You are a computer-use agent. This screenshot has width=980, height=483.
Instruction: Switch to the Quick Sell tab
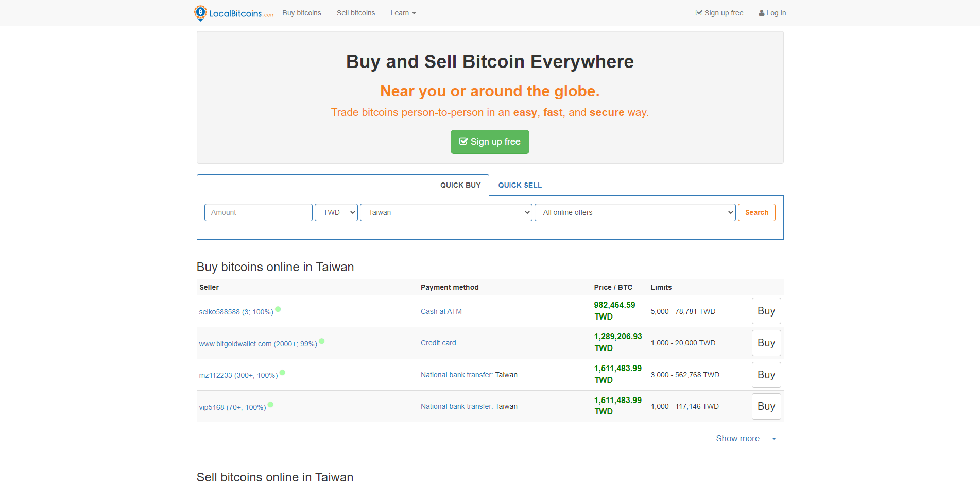(x=520, y=185)
